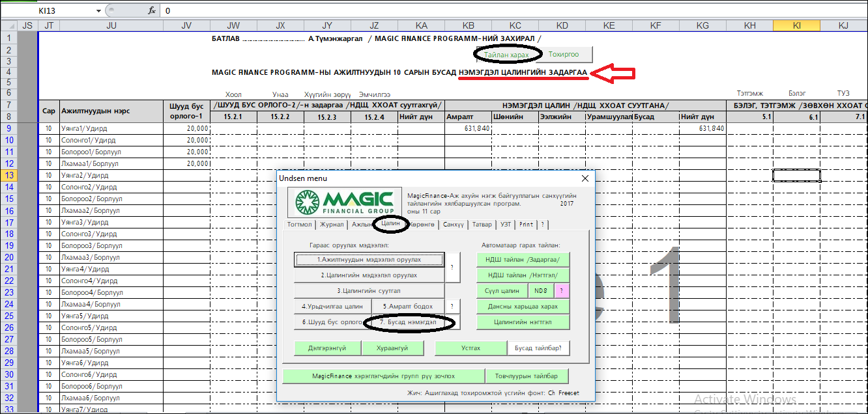Click the select-all corner triangle of the sheet
The image size is (868, 414).
point(8,25)
